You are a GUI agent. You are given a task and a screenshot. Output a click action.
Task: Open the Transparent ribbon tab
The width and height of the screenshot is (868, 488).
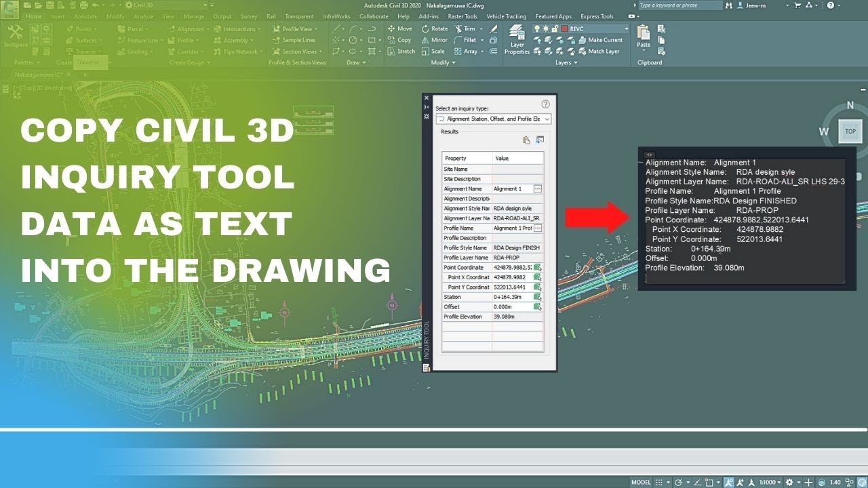coord(299,16)
